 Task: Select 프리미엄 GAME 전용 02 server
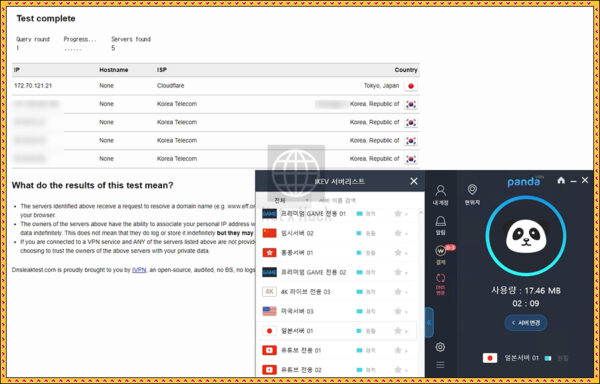336,272
